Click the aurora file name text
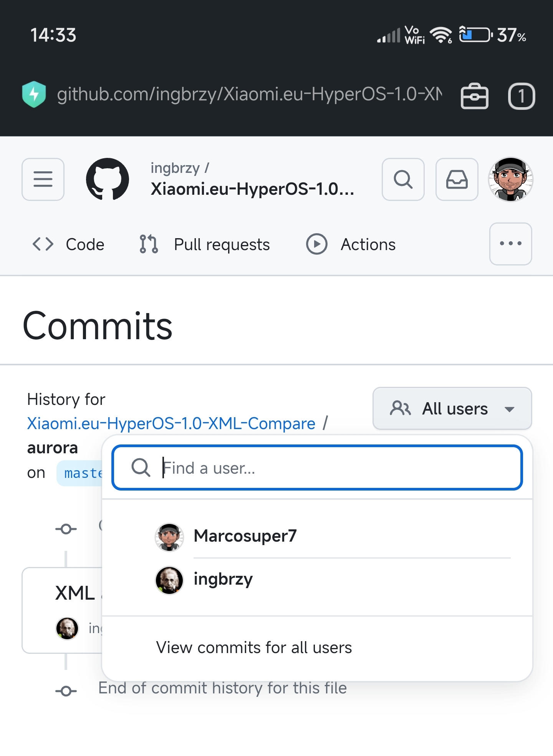Screen dimensions: 553x756 (x=53, y=448)
